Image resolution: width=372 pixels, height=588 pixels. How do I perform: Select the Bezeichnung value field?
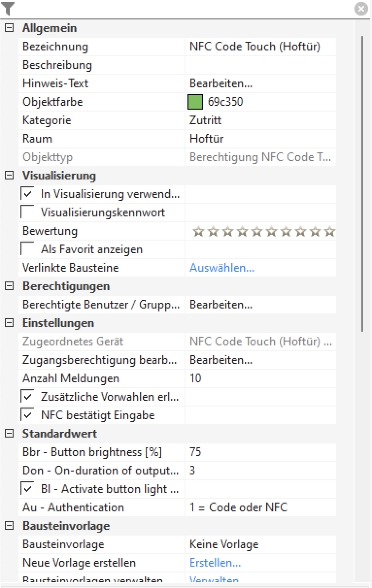pos(260,47)
